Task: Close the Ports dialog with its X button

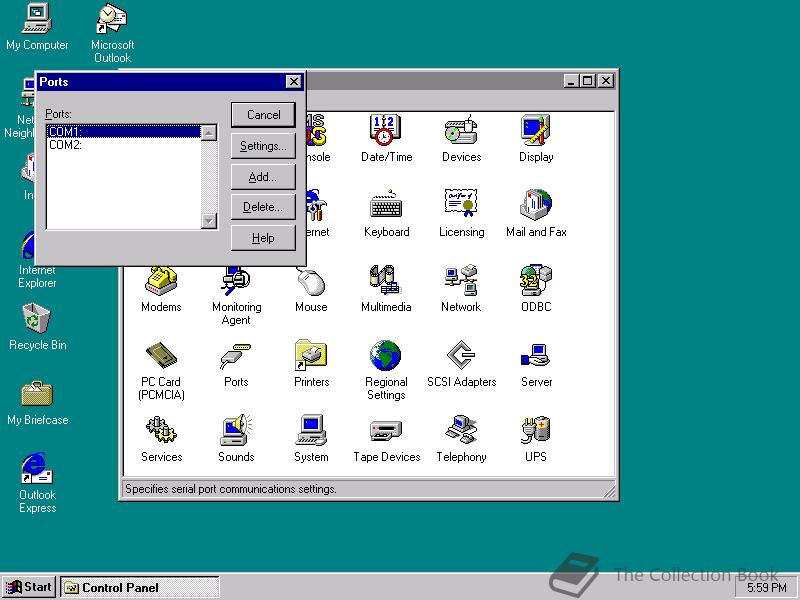Action: [x=293, y=82]
